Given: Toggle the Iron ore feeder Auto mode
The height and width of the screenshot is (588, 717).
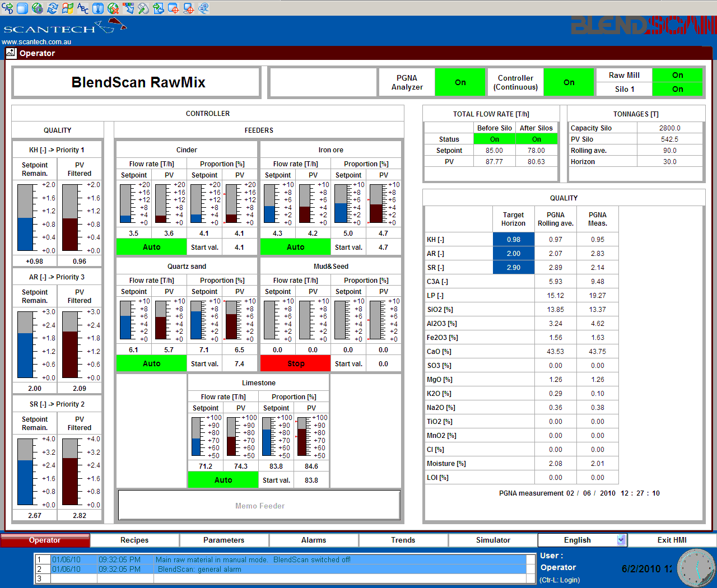Looking at the screenshot, I should [295, 247].
